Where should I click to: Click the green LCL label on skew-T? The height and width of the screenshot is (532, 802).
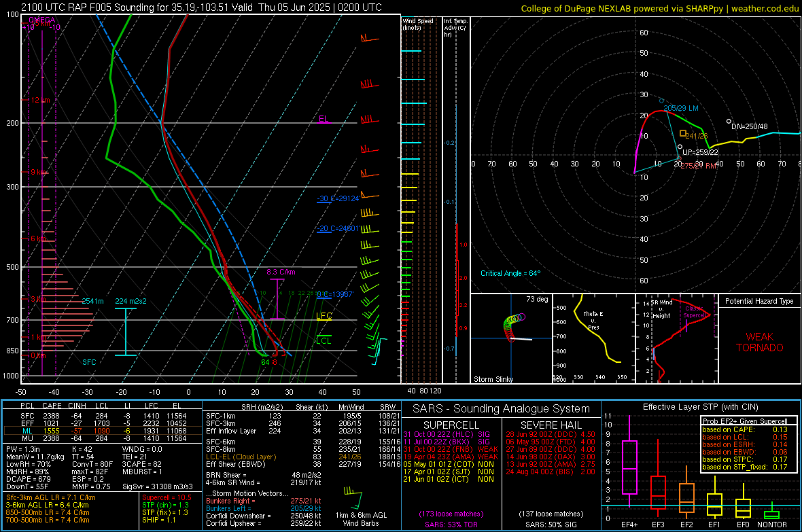point(324,340)
